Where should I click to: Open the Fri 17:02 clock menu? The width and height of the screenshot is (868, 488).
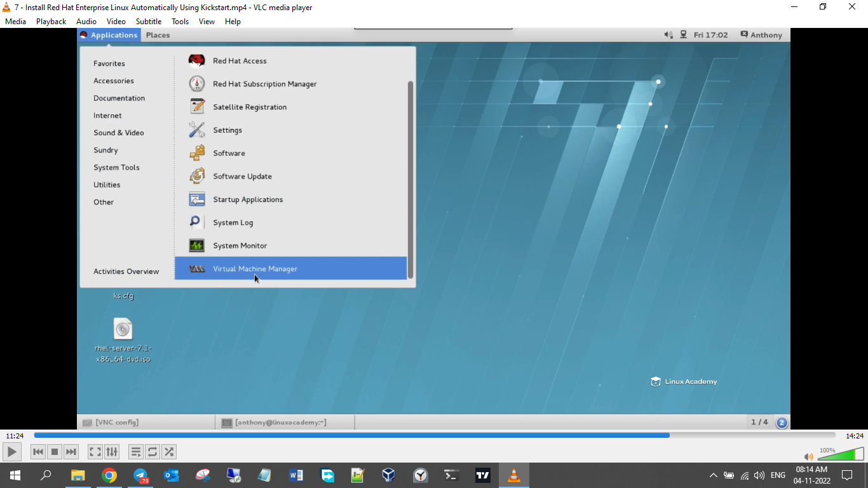click(711, 35)
